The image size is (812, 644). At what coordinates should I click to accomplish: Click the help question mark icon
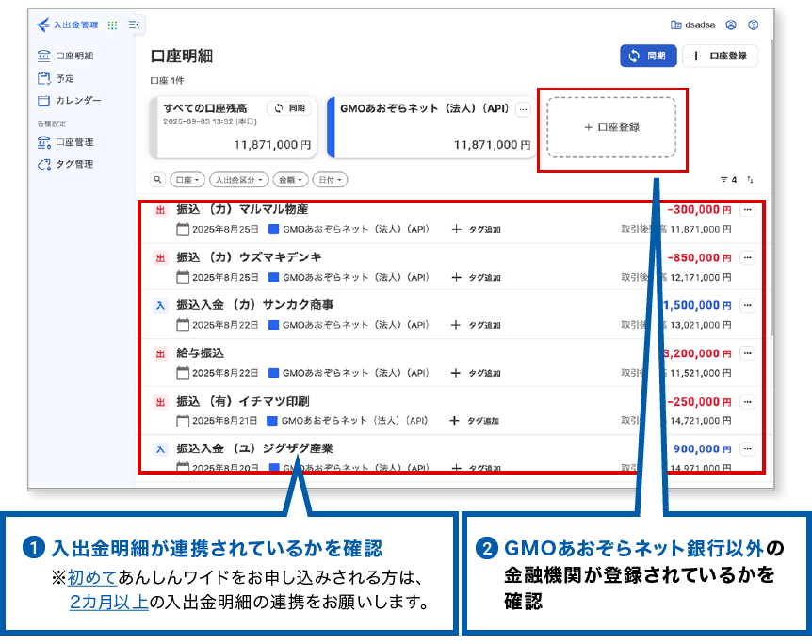click(x=753, y=25)
